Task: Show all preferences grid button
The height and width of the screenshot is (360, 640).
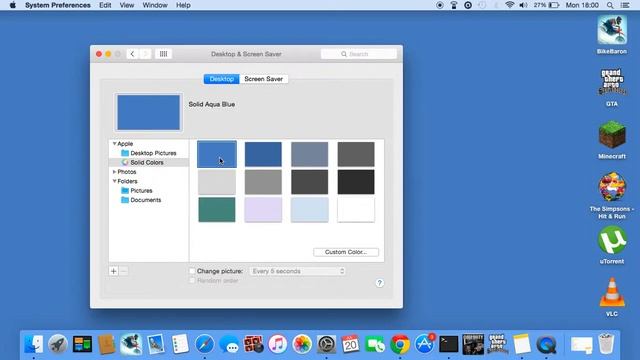Action: coord(163,54)
